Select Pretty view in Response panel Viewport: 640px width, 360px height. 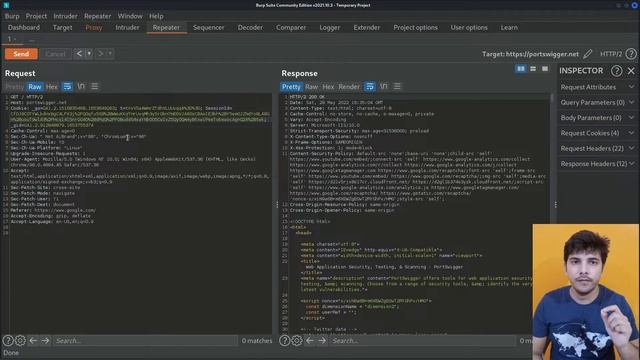(x=291, y=87)
